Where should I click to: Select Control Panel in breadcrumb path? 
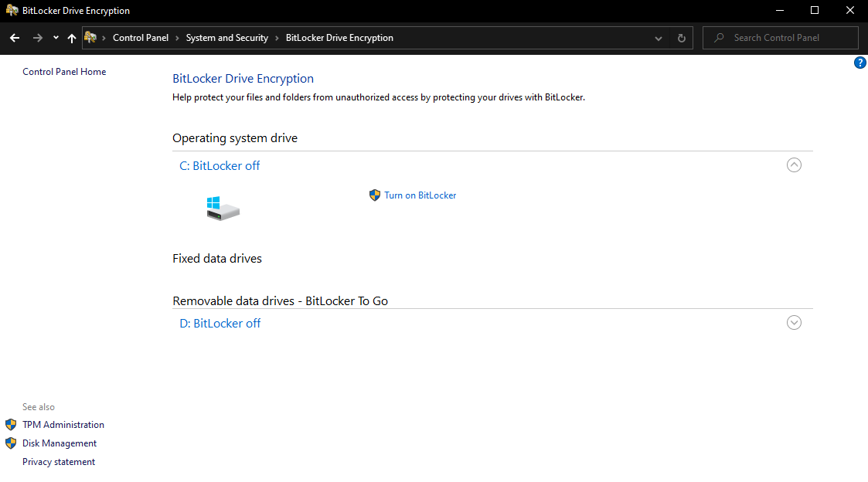pos(141,38)
